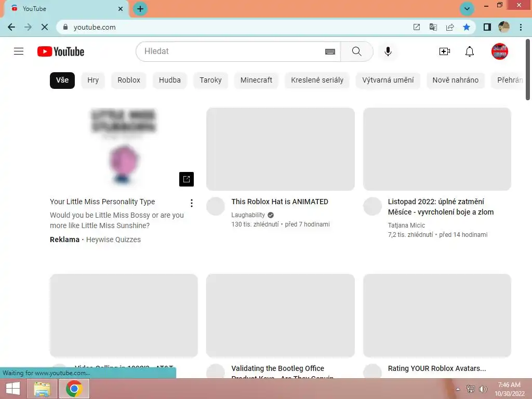532x399 pixels.
Task: Click the page vertical scrollbar
Action: click(x=528, y=70)
